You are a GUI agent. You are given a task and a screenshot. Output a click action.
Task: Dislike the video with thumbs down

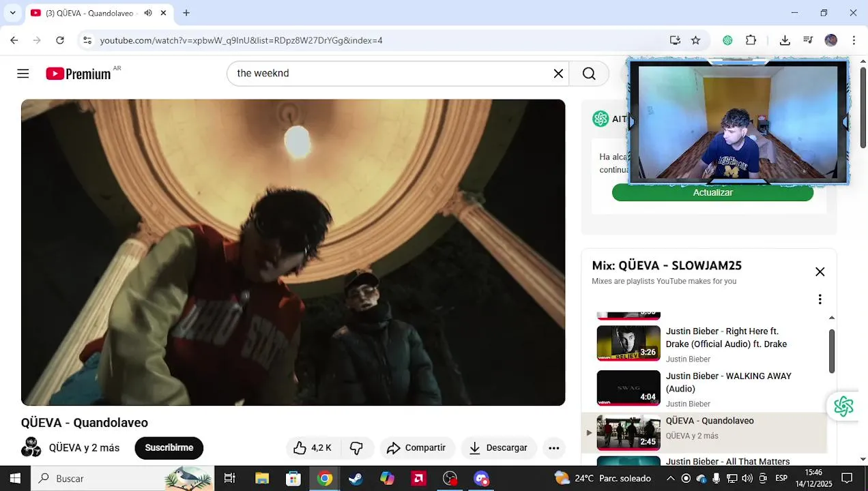pos(356,448)
